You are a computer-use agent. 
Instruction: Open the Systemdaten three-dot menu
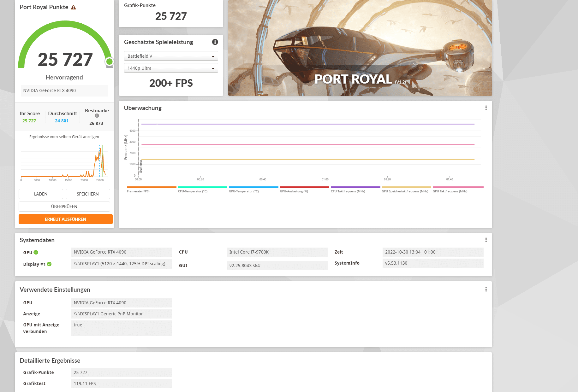486,240
